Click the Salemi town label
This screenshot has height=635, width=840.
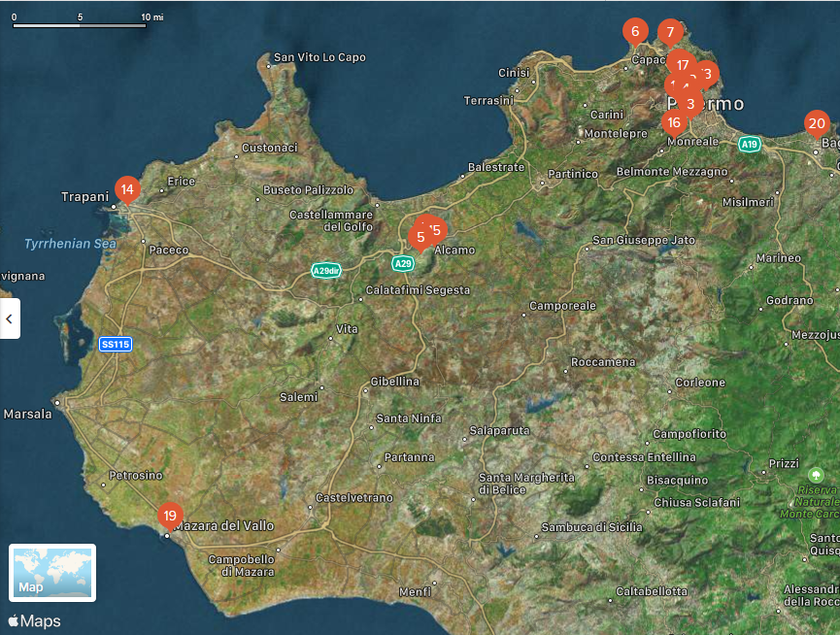coord(298,397)
